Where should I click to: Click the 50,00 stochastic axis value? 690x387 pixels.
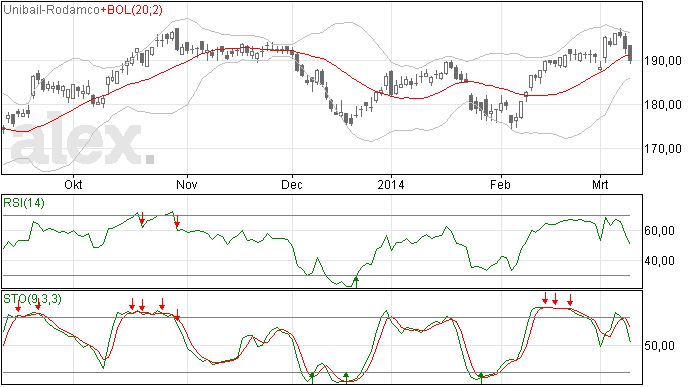tap(660, 346)
